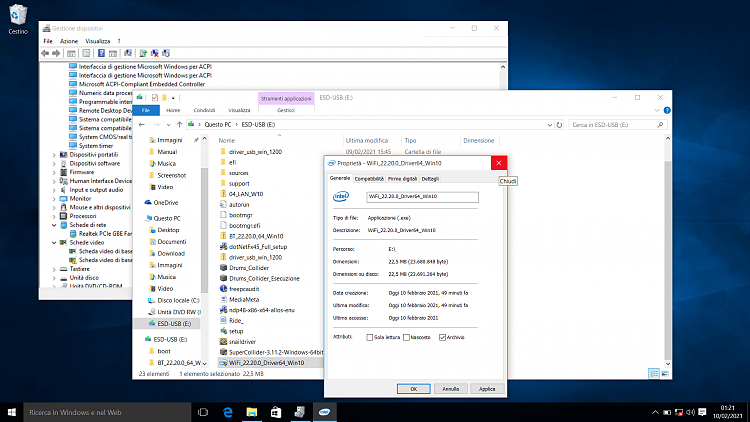
Task: Click Questo PC in the address breadcrumb
Action: click(x=218, y=124)
